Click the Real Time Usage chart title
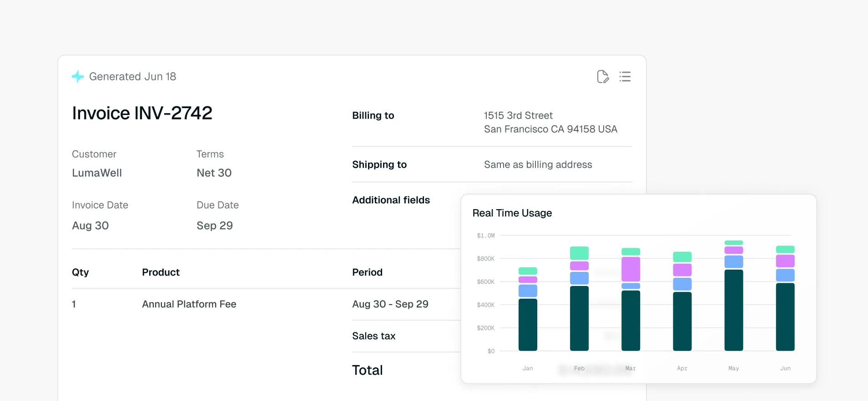Viewport: 868px width, 401px height. pyautogui.click(x=512, y=213)
